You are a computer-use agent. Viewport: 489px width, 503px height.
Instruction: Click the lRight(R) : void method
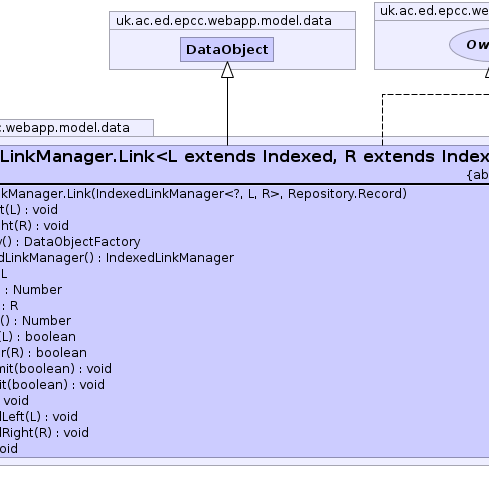pos(44,433)
